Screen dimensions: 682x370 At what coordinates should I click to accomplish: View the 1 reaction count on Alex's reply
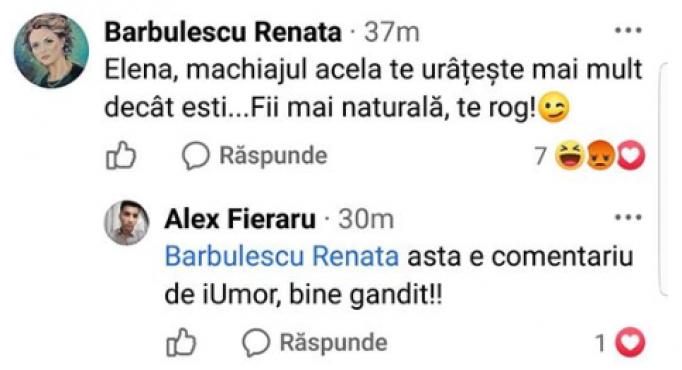pos(601,343)
